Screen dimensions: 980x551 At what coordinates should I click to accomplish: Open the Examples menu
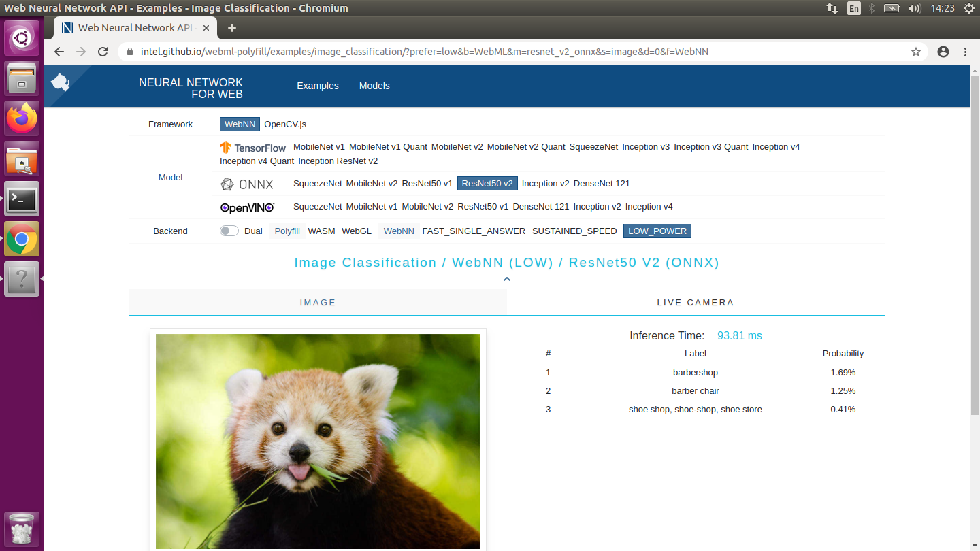pos(318,86)
